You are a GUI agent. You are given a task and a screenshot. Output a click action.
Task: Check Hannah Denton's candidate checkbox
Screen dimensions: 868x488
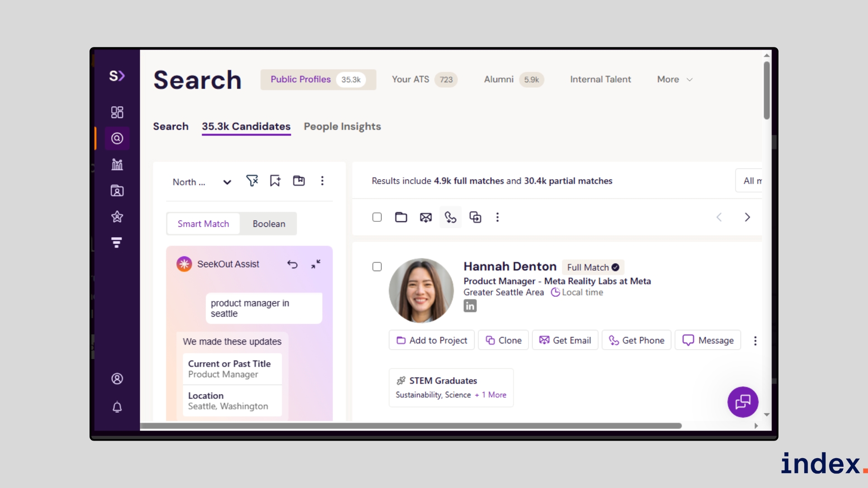[377, 267]
